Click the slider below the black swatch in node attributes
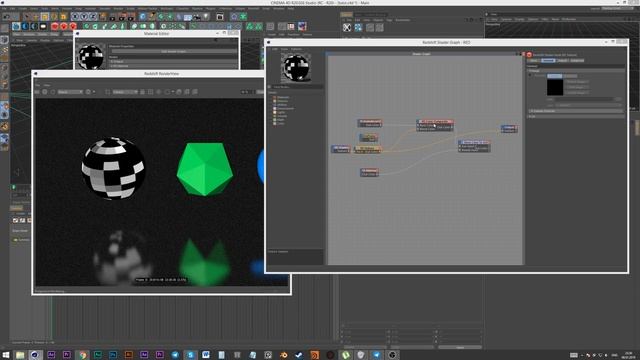This screenshot has height=360, width=640. (x=584, y=99)
